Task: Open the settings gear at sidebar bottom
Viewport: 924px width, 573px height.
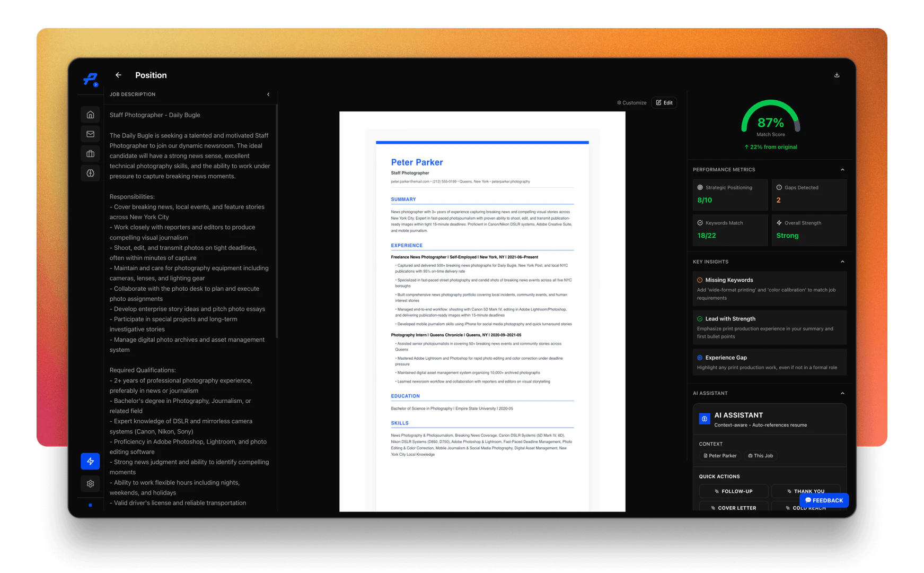Action: pos(90,483)
